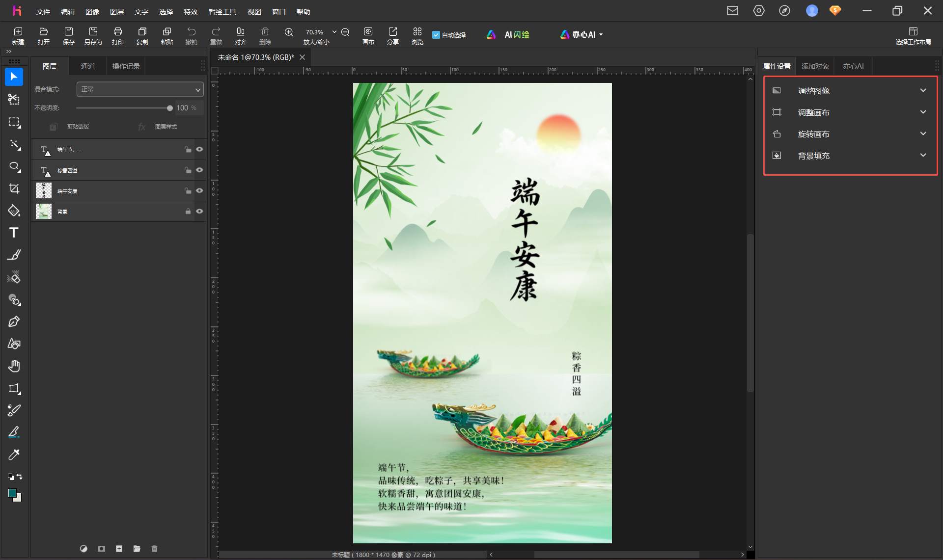Open the zoom percentage dropdown arrow
Viewport: 943px width, 560px height.
pos(334,32)
